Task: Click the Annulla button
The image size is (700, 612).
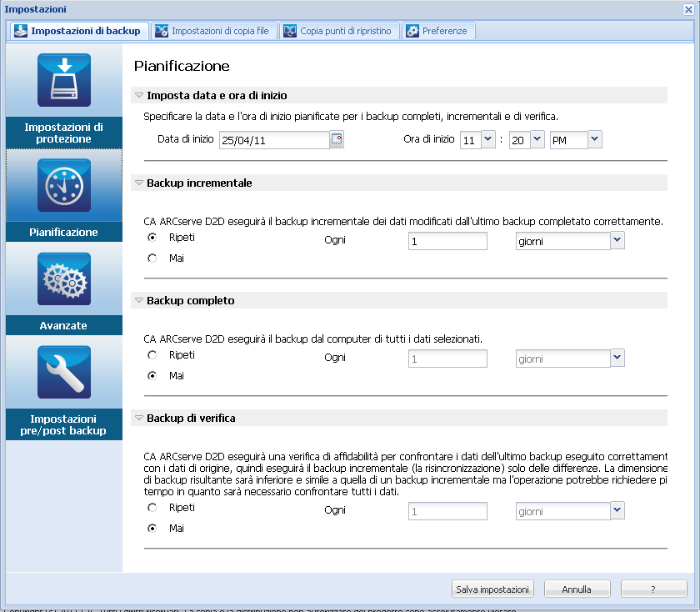Action: click(577, 589)
